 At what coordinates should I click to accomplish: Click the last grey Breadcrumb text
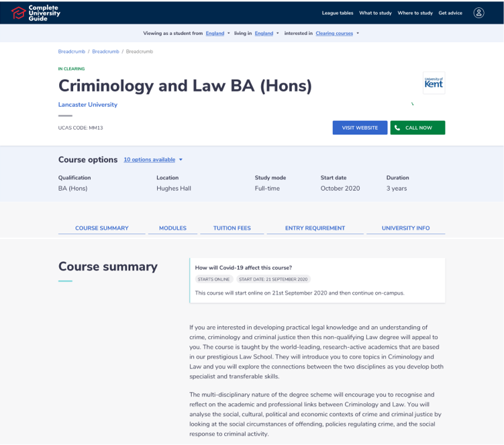click(x=140, y=52)
